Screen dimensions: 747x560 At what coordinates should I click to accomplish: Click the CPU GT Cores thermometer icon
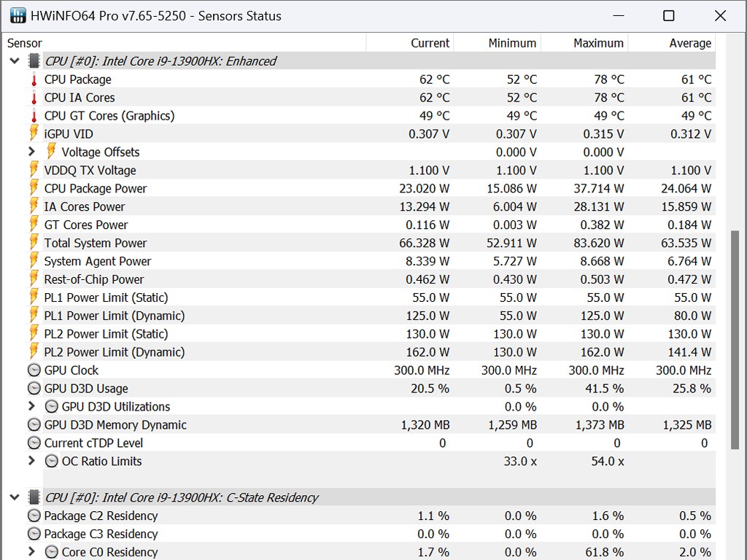click(x=34, y=116)
